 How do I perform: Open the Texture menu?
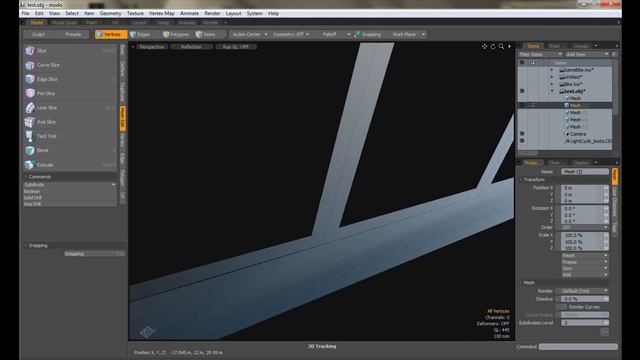[135, 13]
